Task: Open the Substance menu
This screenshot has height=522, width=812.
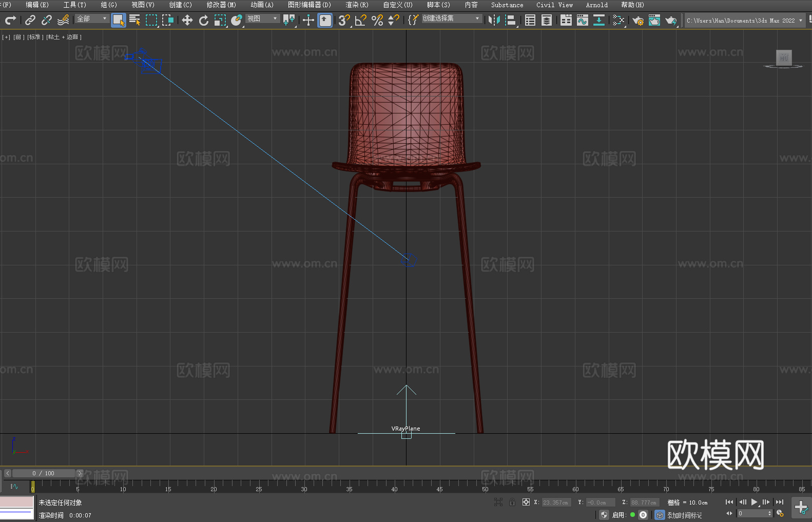Action: (507, 5)
